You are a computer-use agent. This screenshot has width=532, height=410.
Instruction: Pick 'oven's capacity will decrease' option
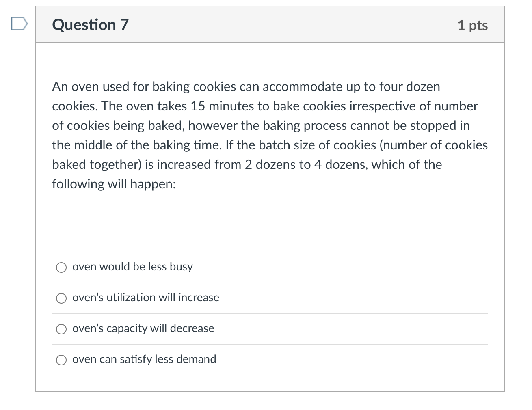click(x=61, y=329)
